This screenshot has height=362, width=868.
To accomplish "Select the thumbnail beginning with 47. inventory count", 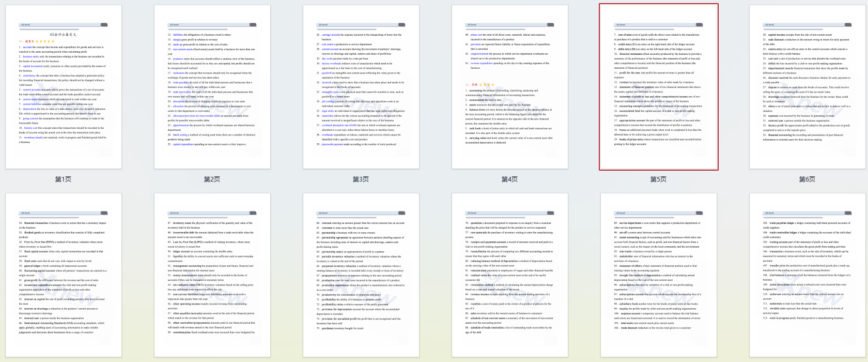I will pyautogui.click(x=212, y=275).
